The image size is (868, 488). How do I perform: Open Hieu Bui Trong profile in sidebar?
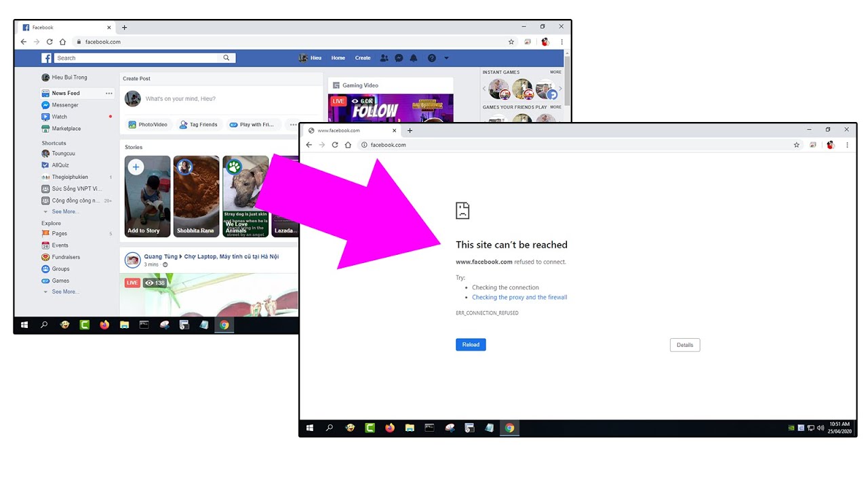tap(64, 78)
